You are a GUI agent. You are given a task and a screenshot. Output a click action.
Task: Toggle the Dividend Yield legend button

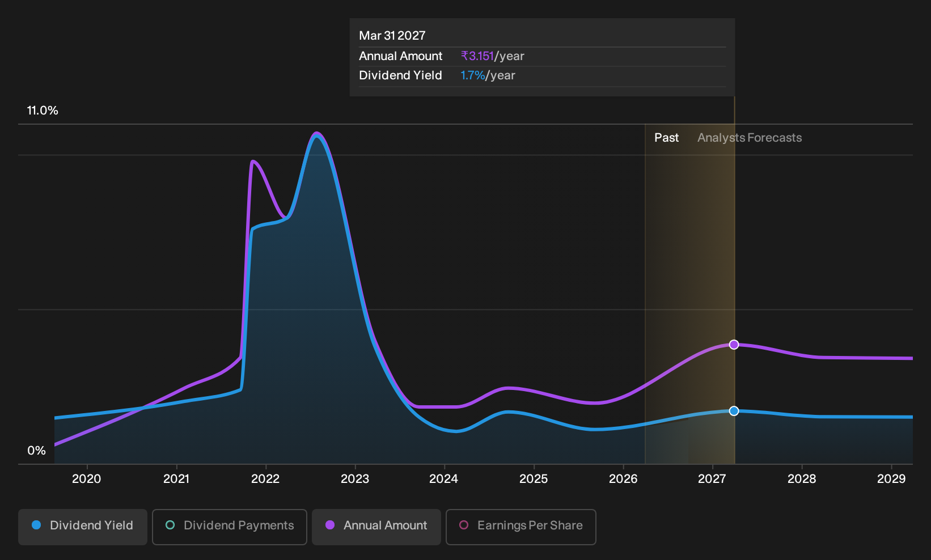click(83, 527)
